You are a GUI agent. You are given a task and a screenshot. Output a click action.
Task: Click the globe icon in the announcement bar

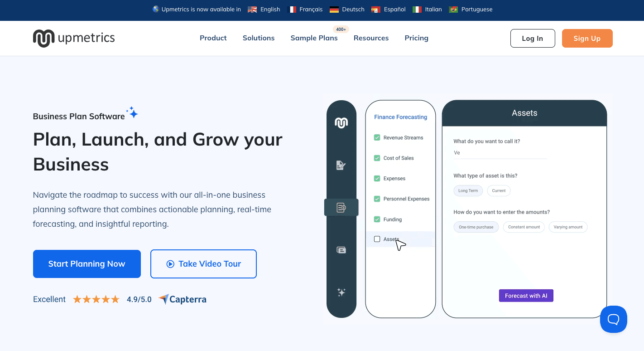coord(156,9)
